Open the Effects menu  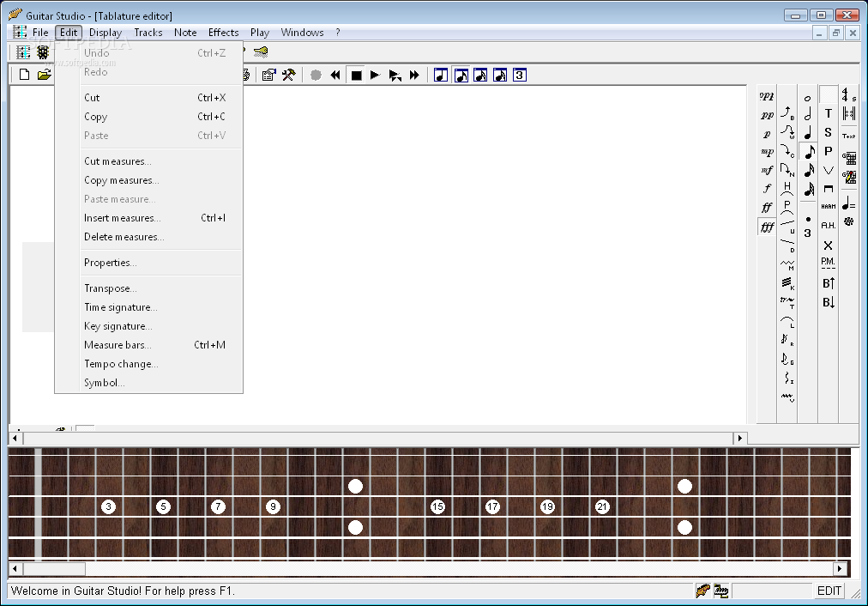[223, 33]
